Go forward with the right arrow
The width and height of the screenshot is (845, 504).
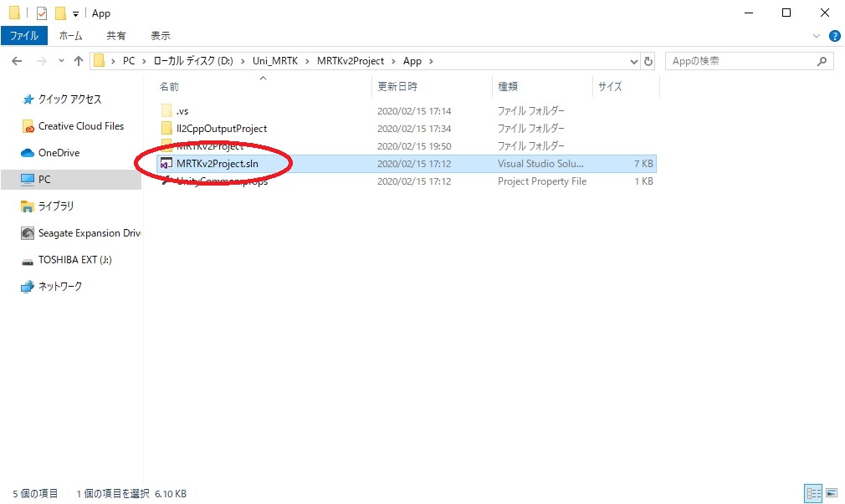tap(42, 61)
